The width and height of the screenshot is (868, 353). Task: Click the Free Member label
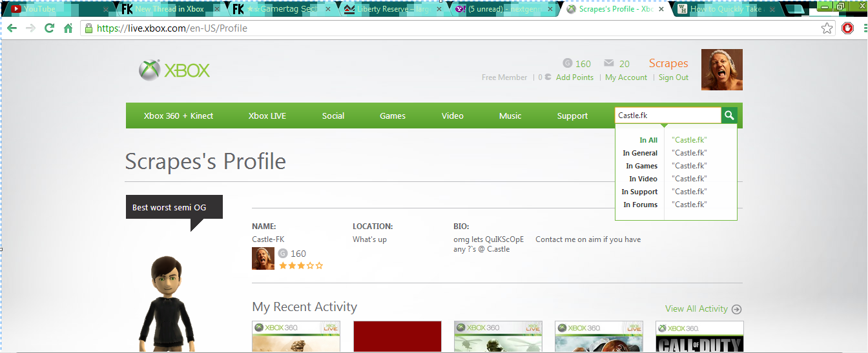(x=504, y=77)
